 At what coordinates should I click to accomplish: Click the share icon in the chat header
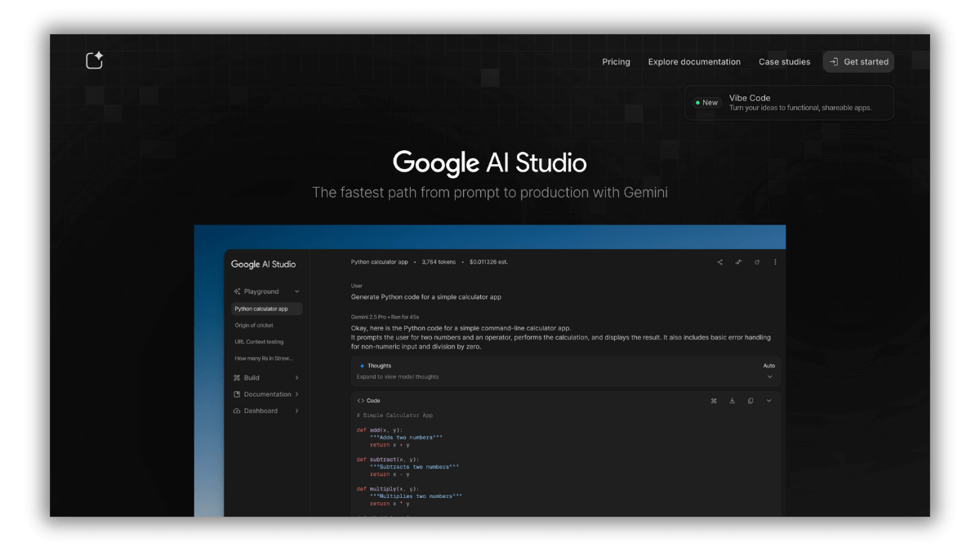[x=719, y=262]
